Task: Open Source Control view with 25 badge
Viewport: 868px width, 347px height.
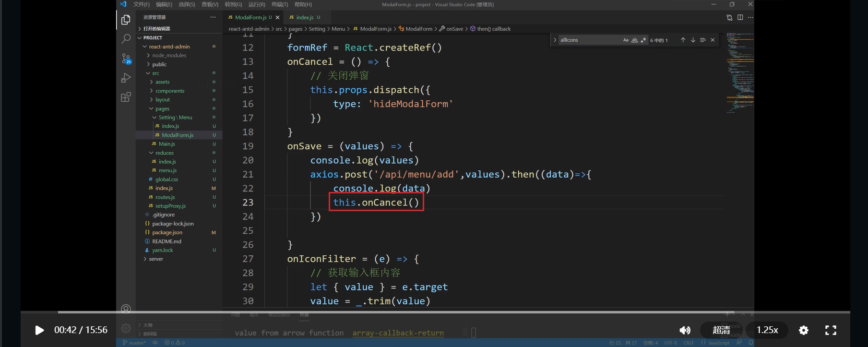Action: (126, 59)
